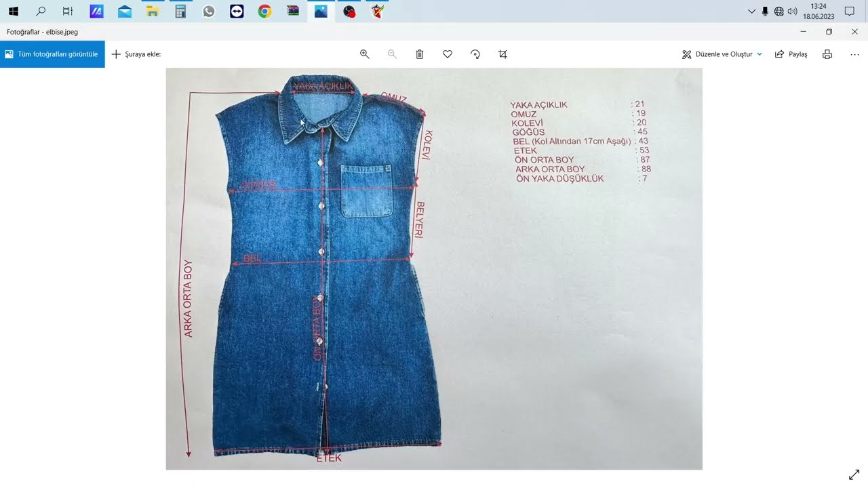The width and height of the screenshot is (868, 488).
Task: Show hidden system tray icons chevron
Action: point(751,11)
